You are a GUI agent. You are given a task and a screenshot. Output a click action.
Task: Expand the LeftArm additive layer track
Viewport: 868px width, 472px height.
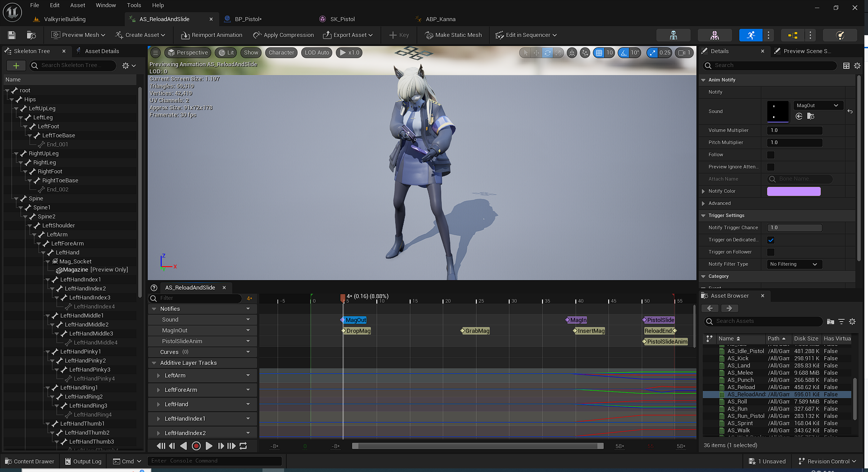tap(158, 376)
